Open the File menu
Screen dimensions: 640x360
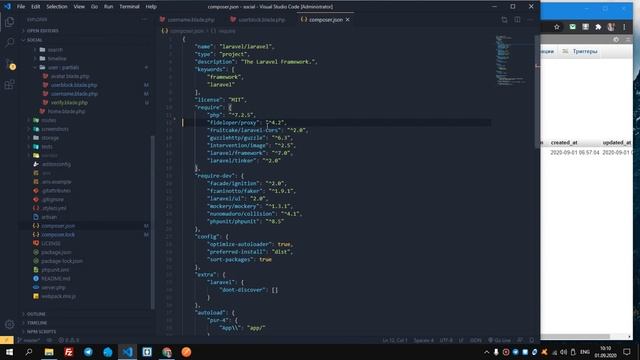click(21, 7)
